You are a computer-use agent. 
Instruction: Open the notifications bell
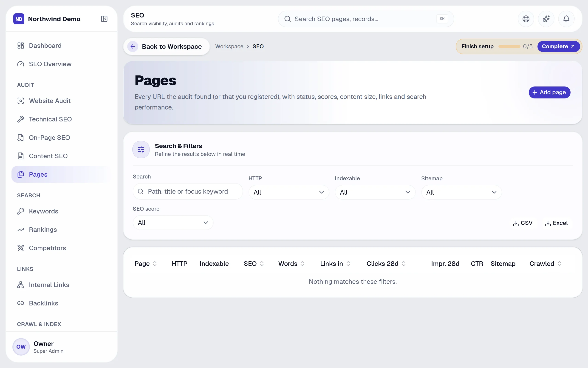566,19
